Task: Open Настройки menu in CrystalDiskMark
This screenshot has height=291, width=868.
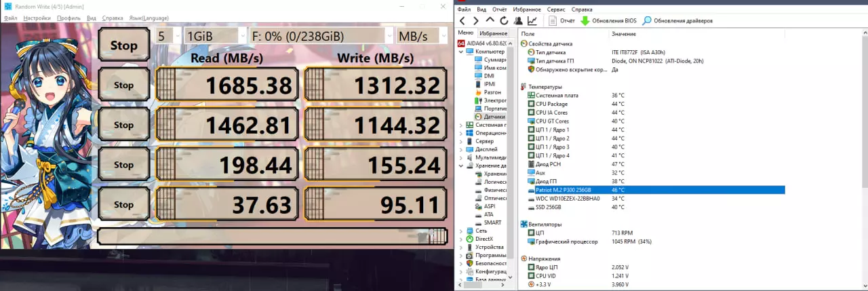Action: (37, 18)
